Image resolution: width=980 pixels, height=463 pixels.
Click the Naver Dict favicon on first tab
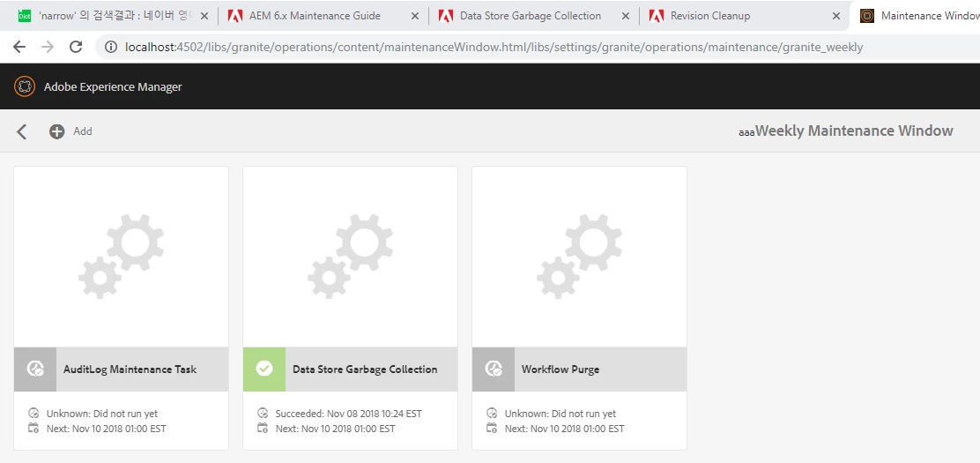coord(25,16)
